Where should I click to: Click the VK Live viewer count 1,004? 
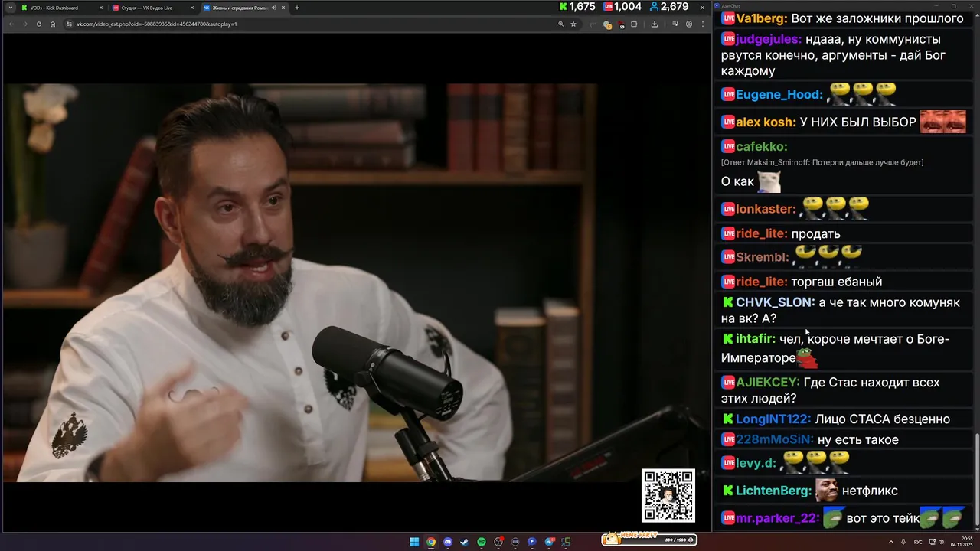coord(622,7)
